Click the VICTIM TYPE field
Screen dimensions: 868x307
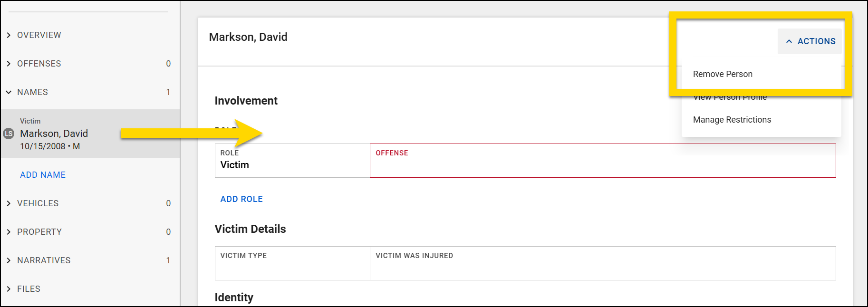[292, 263]
